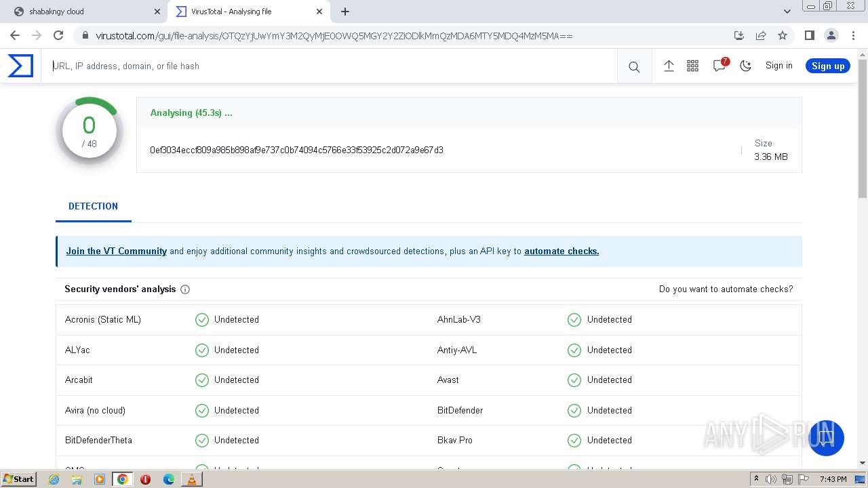Expand the tab search chevron

click(x=787, y=12)
